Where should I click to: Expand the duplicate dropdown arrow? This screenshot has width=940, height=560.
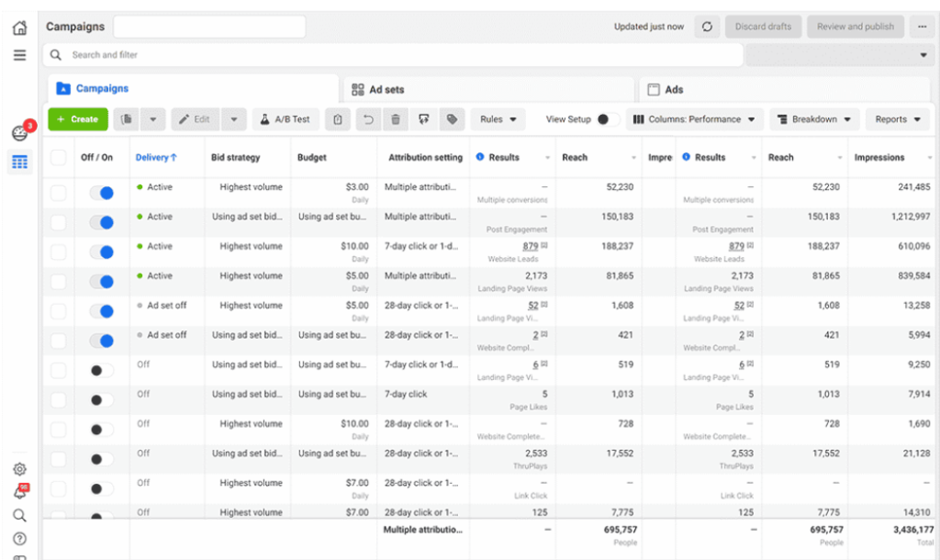coord(153,119)
